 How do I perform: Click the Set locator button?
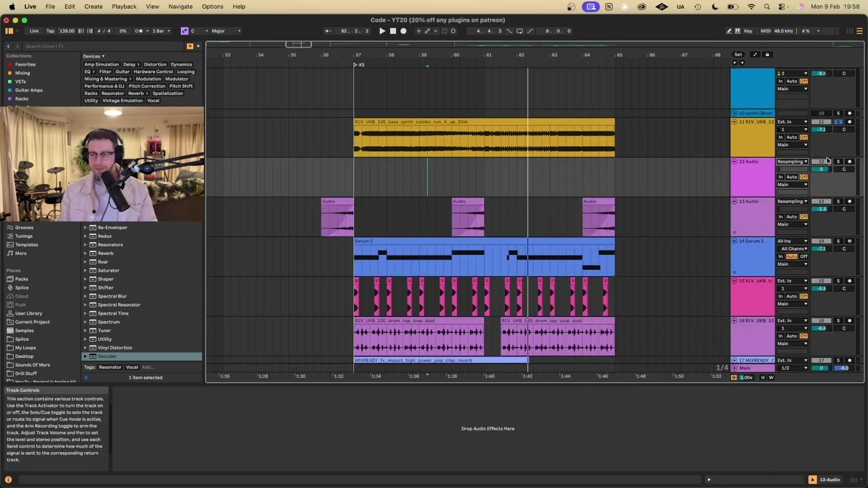click(x=738, y=54)
